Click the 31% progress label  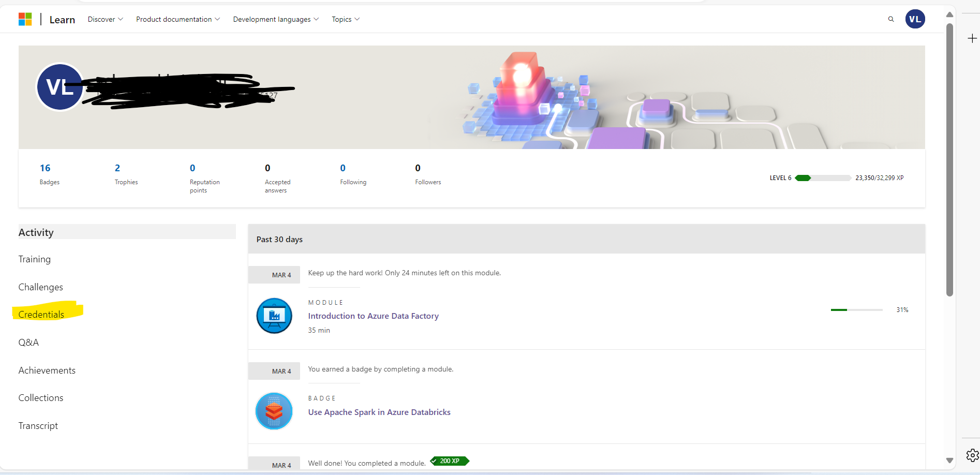click(902, 310)
